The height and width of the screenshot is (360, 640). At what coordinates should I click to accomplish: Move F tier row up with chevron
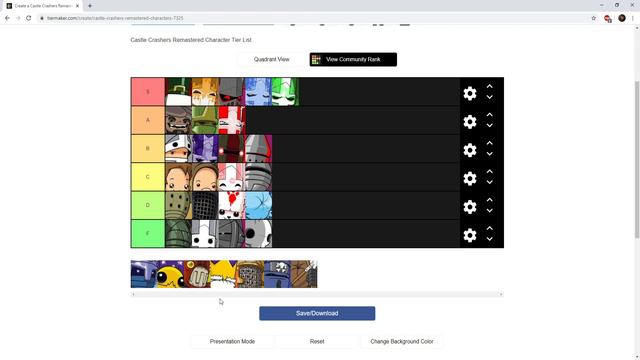(x=489, y=228)
